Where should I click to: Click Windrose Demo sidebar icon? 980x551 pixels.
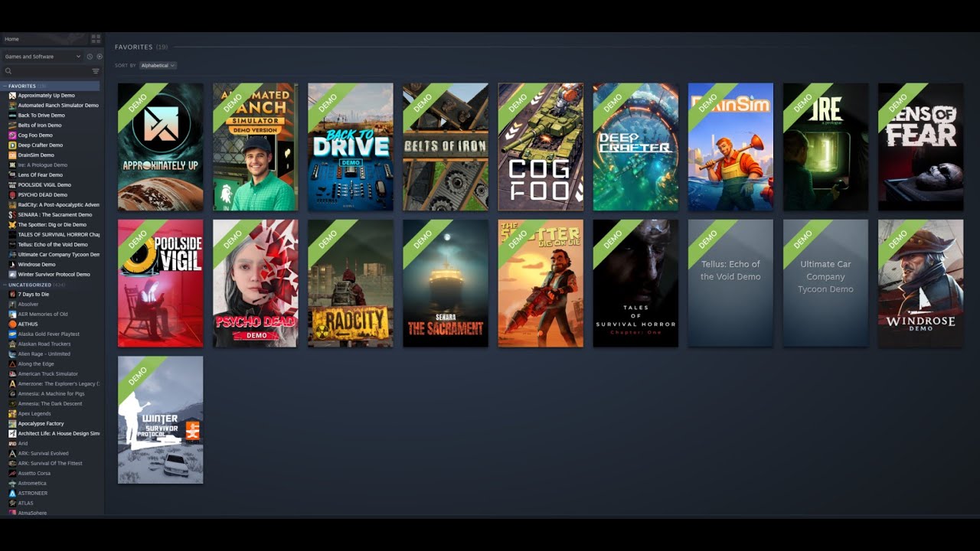tap(12, 265)
